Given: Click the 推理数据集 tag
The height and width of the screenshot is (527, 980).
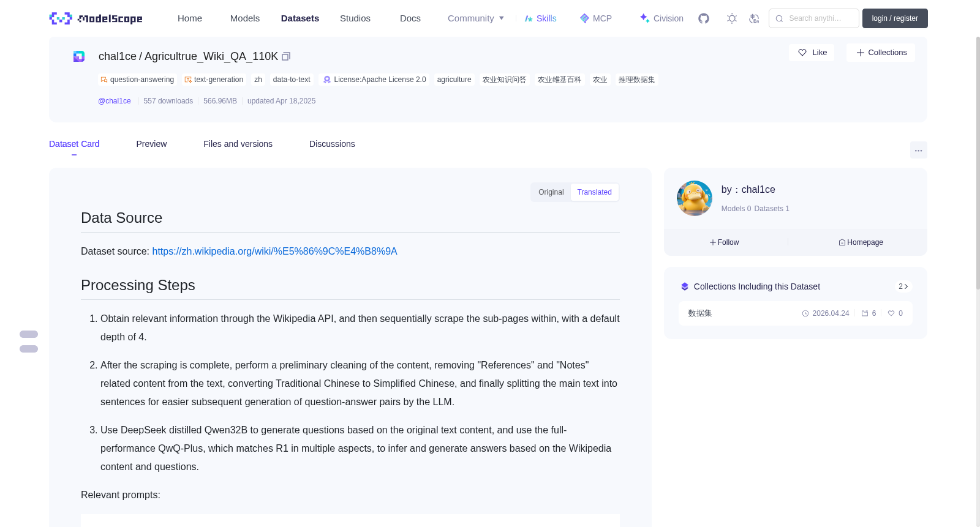Looking at the screenshot, I should tap(636, 80).
